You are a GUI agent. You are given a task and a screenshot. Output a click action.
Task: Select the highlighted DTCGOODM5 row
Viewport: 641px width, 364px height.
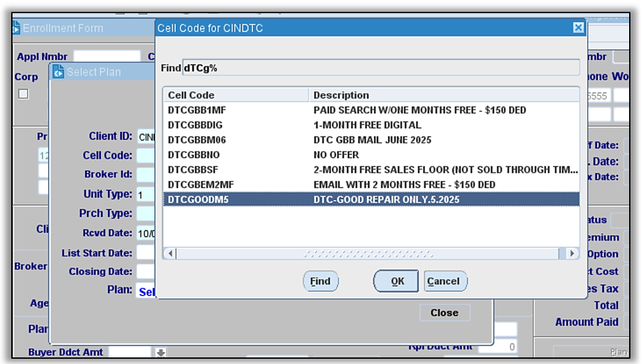click(x=371, y=199)
